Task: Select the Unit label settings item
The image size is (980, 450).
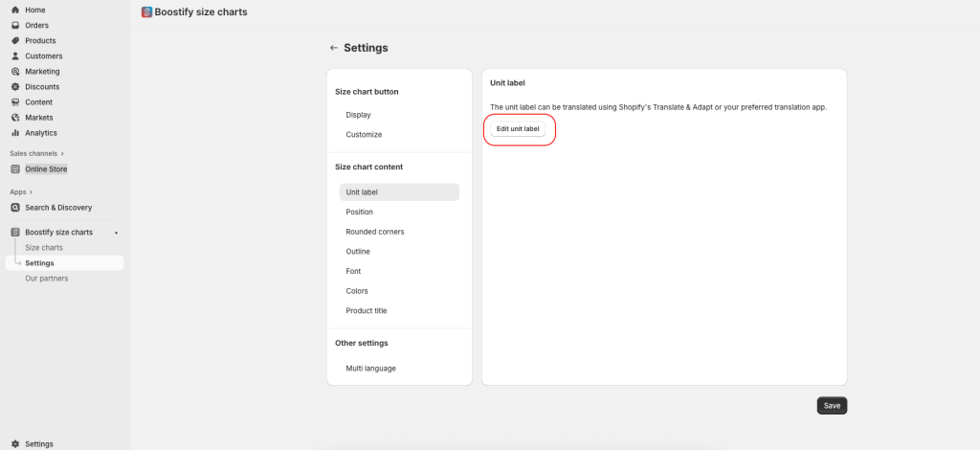Action: tap(399, 192)
